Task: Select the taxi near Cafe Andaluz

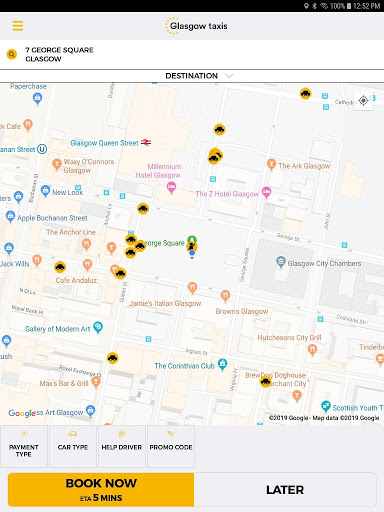Action: (60, 267)
